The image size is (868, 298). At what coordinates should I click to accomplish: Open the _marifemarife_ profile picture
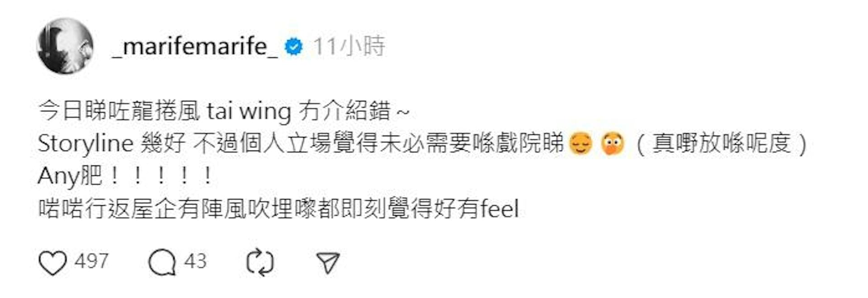pyautogui.click(x=65, y=46)
